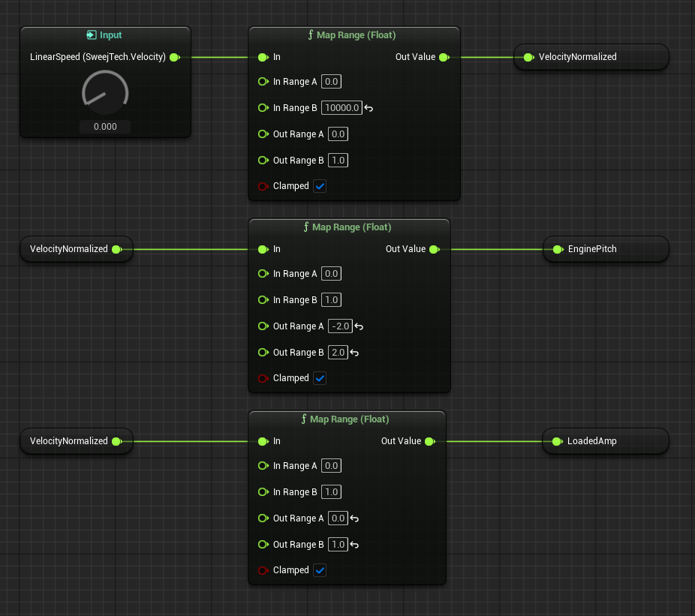The image size is (695, 616).
Task: Reset the Out Range B value on the LoadedAmp node
Action: [x=354, y=544]
